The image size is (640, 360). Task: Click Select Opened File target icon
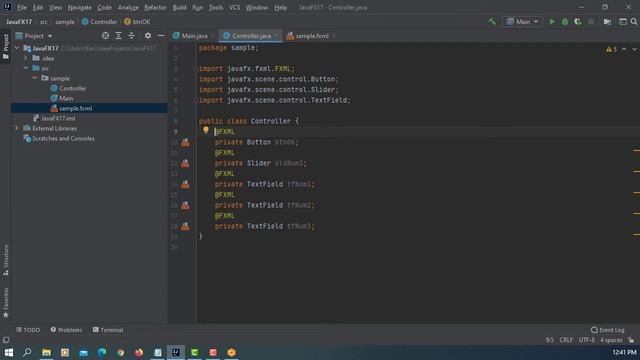105,36
